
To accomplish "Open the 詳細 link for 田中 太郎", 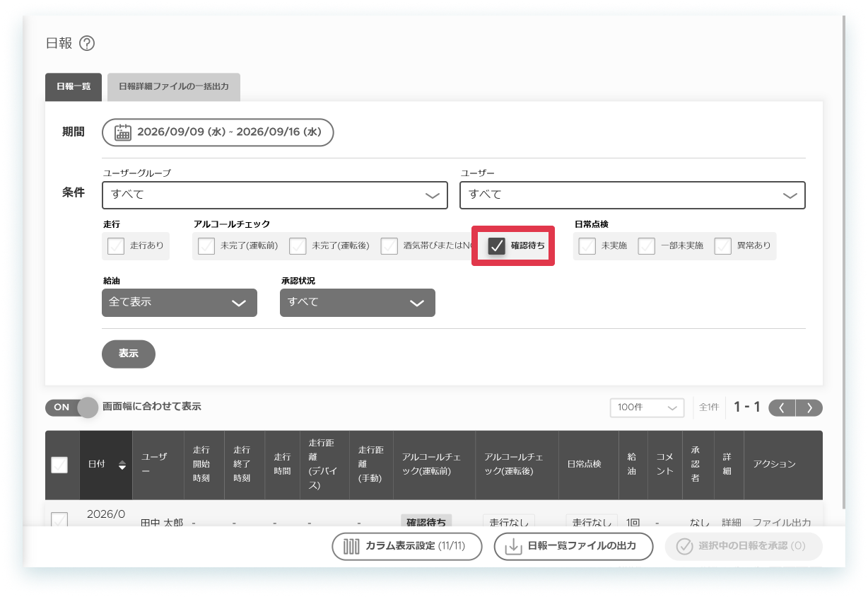I will tap(731, 522).
